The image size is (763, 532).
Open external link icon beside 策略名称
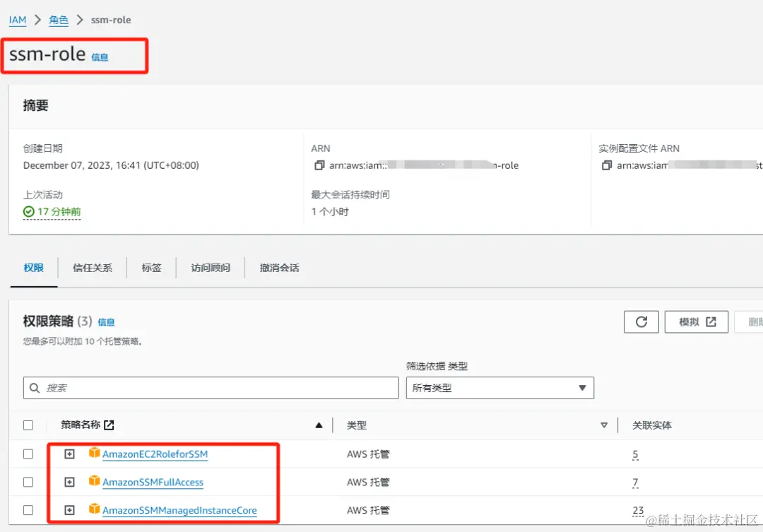[x=109, y=425]
